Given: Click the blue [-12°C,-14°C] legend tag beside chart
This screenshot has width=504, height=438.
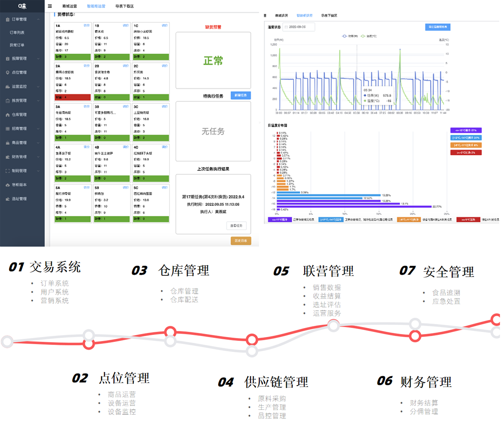Looking at the screenshot, I should pos(466,138).
